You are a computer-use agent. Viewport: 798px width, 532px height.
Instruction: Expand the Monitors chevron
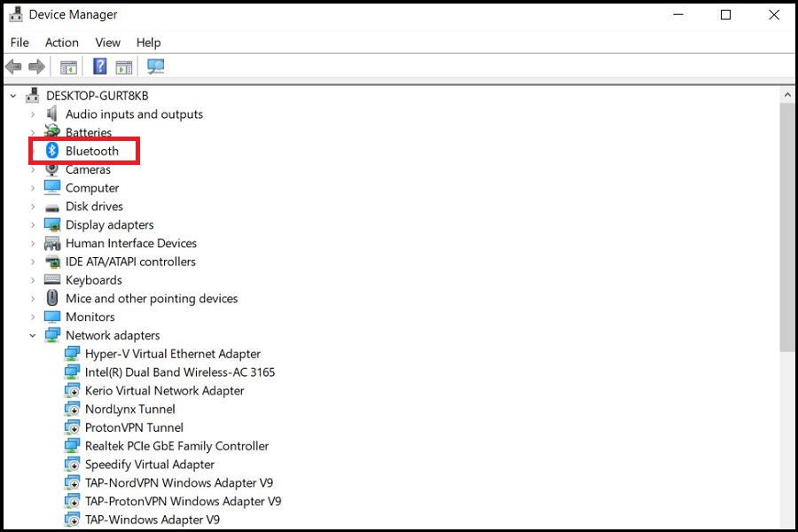[x=33, y=317]
